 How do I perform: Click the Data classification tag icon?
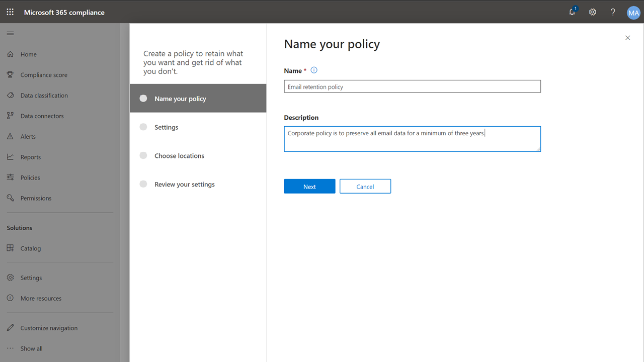click(10, 95)
